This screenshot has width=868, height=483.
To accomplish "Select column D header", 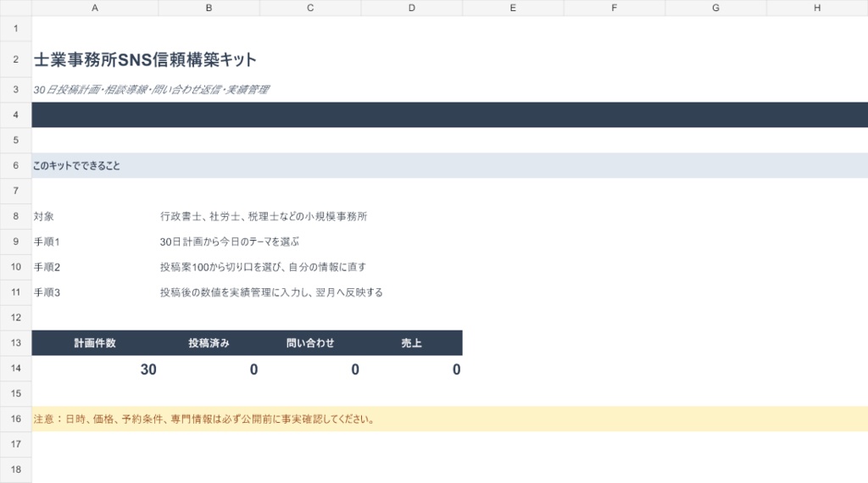I will [x=411, y=8].
